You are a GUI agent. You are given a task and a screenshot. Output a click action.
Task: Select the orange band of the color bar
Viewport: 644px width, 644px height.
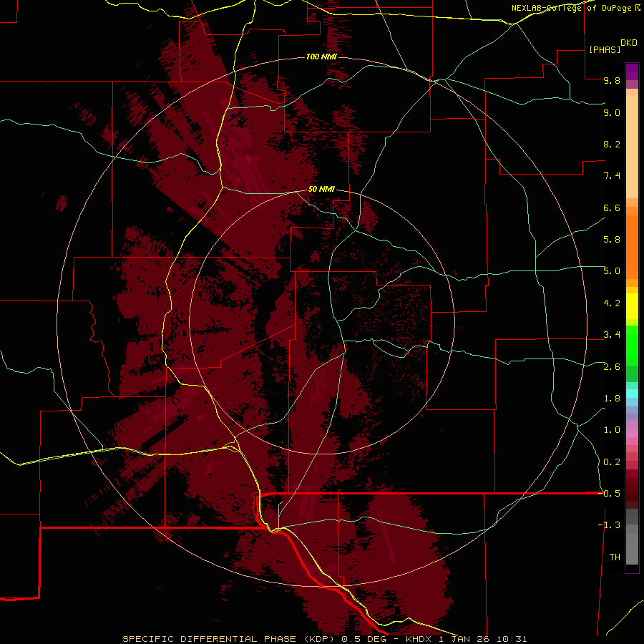coord(632,248)
